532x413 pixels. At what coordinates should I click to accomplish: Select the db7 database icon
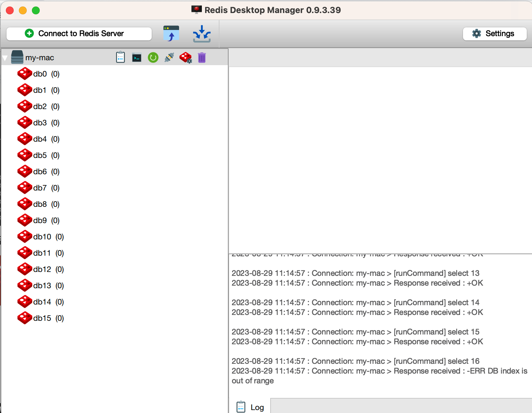pos(25,188)
